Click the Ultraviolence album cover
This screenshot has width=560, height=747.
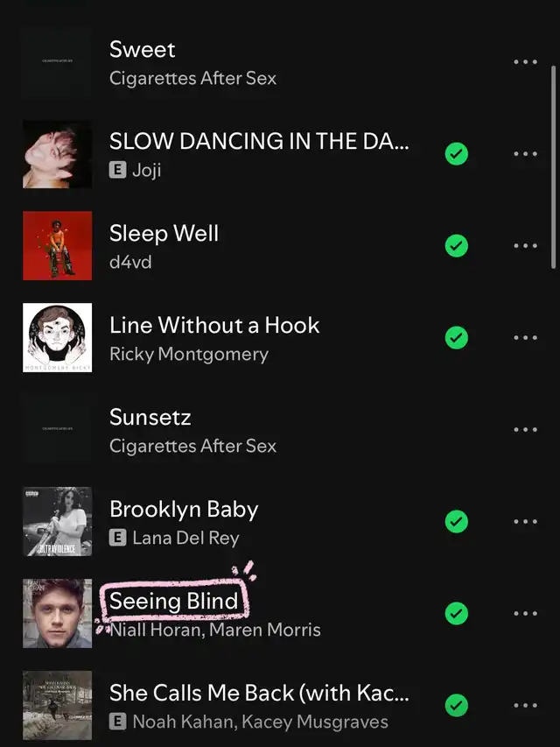click(57, 522)
